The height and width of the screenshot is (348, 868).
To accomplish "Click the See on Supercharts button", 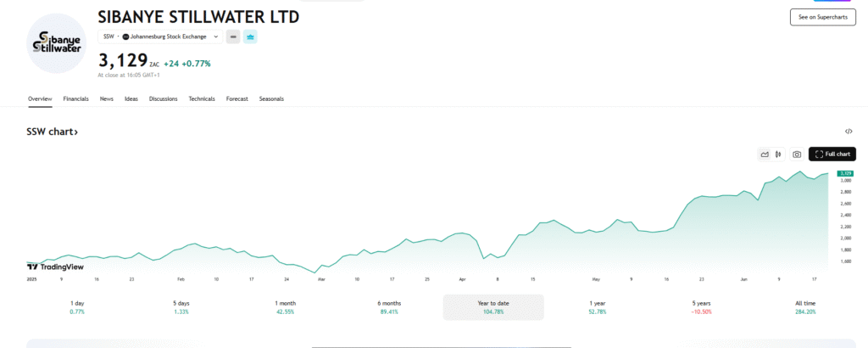I will pos(822,17).
